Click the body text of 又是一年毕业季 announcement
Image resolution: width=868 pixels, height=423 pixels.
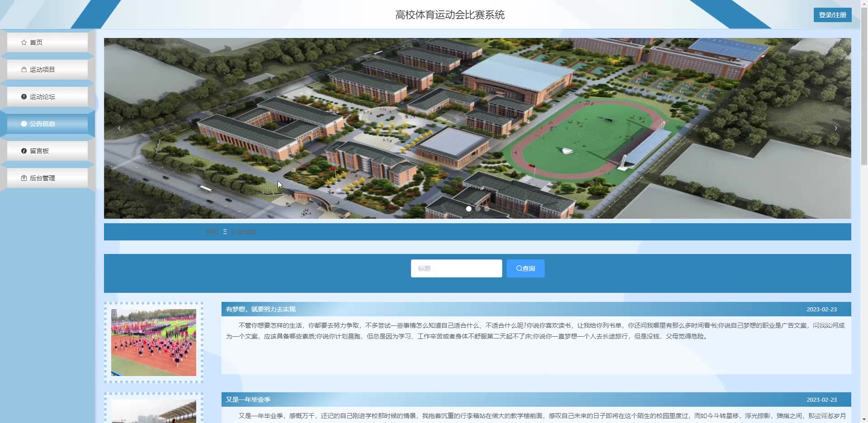(535, 416)
